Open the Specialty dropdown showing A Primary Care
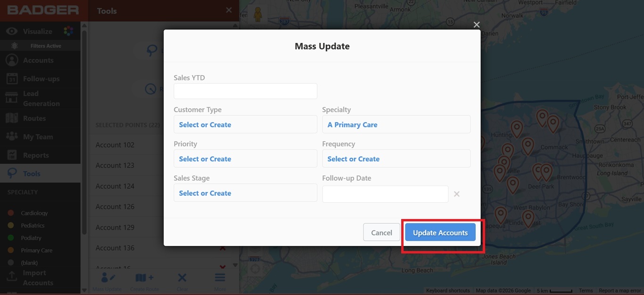 [396, 125]
